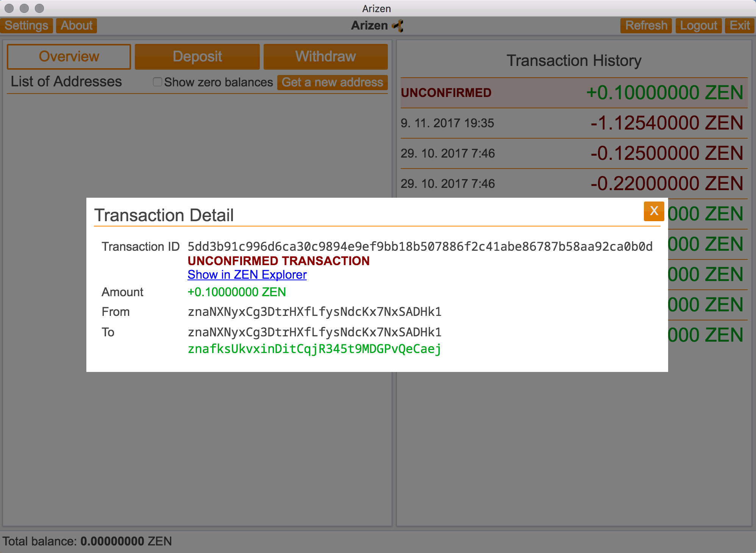756x553 pixels.
Task: Open the About menu
Action: [76, 25]
